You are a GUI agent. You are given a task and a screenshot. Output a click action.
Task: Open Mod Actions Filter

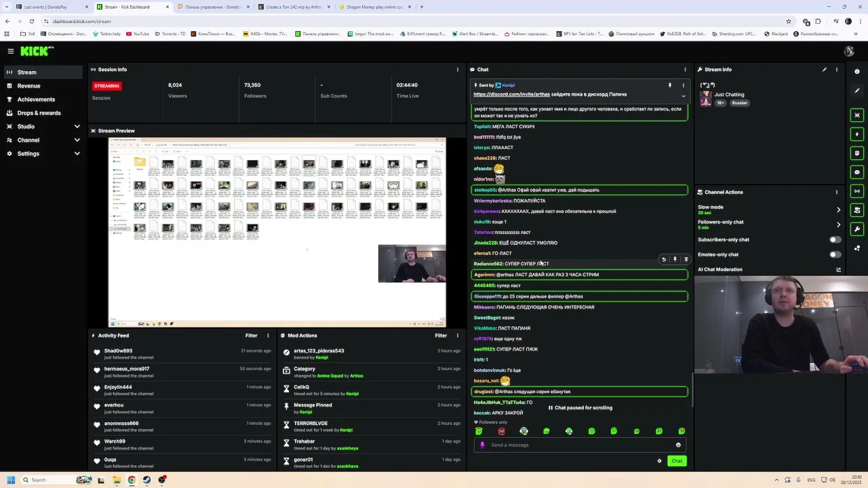pyautogui.click(x=441, y=335)
